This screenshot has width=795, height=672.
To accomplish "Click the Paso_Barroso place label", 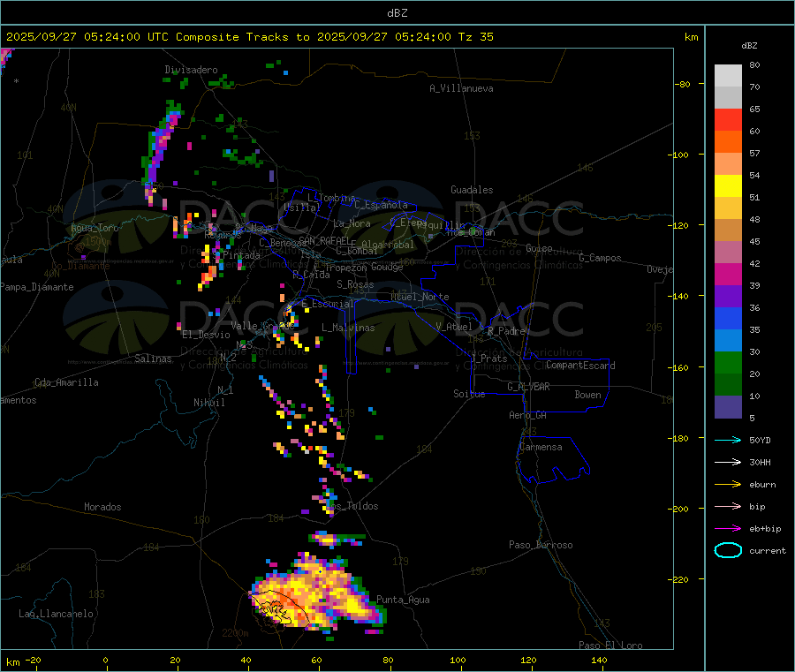I will 541,545.
